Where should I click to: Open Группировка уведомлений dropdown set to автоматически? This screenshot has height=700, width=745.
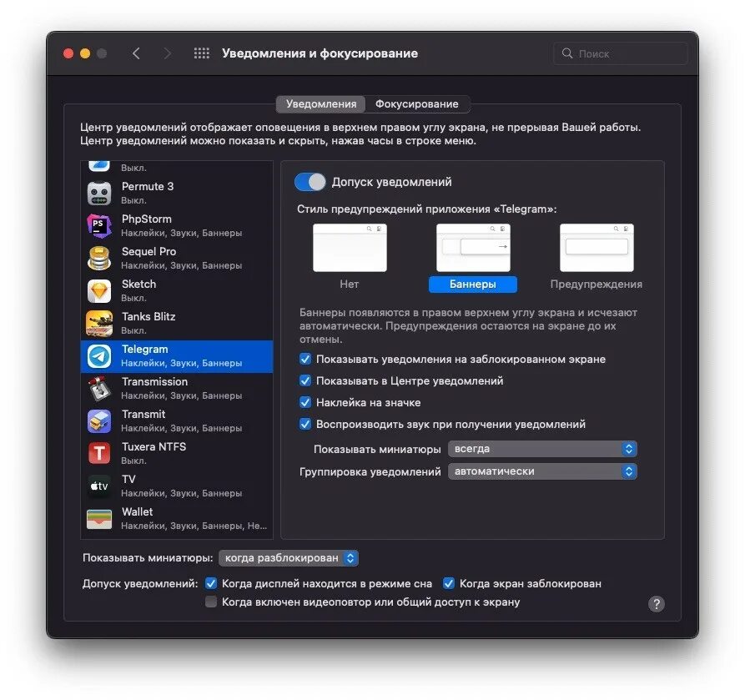click(542, 471)
